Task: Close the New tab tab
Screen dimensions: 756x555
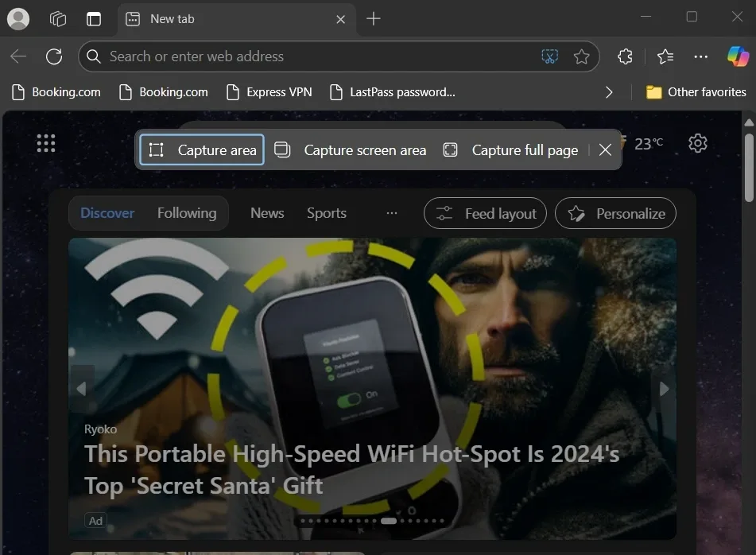Action: point(340,19)
